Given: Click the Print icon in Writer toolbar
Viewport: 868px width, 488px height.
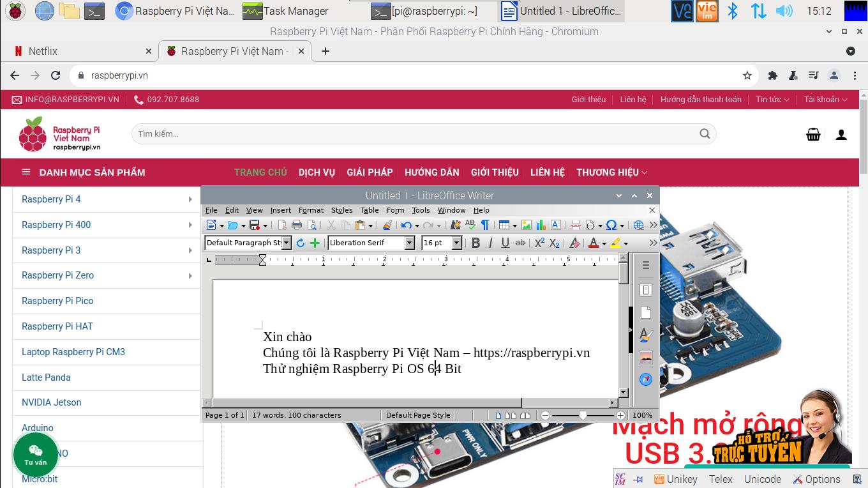Looking at the screenshot, I should 297,225.
